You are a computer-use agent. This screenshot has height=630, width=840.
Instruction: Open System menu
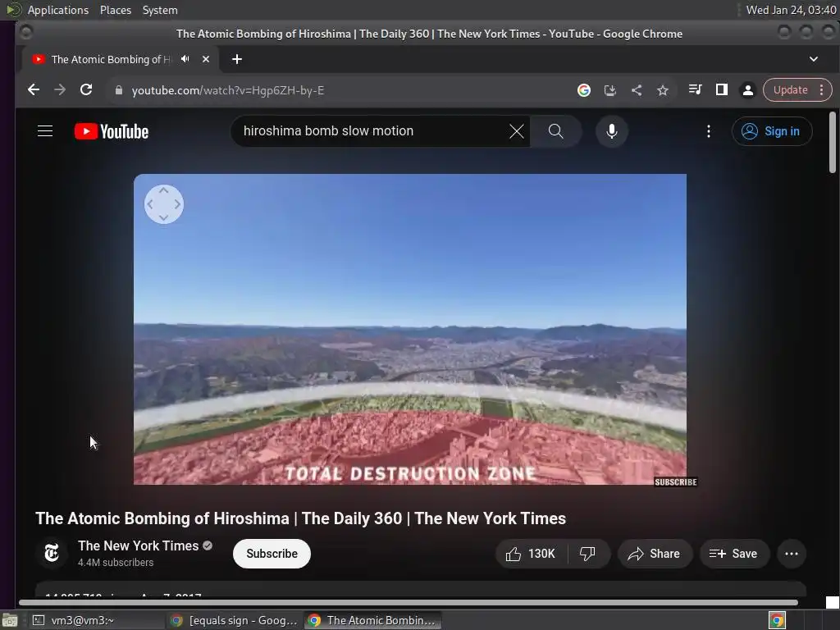160,10
